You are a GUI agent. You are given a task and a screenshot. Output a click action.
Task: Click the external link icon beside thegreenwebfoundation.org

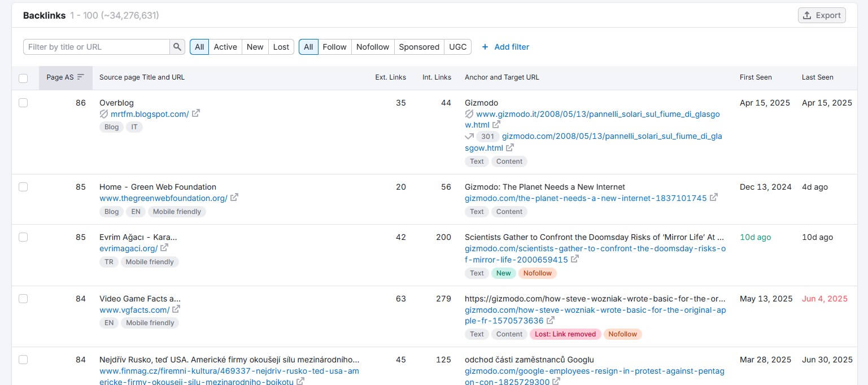coord(234,198)
